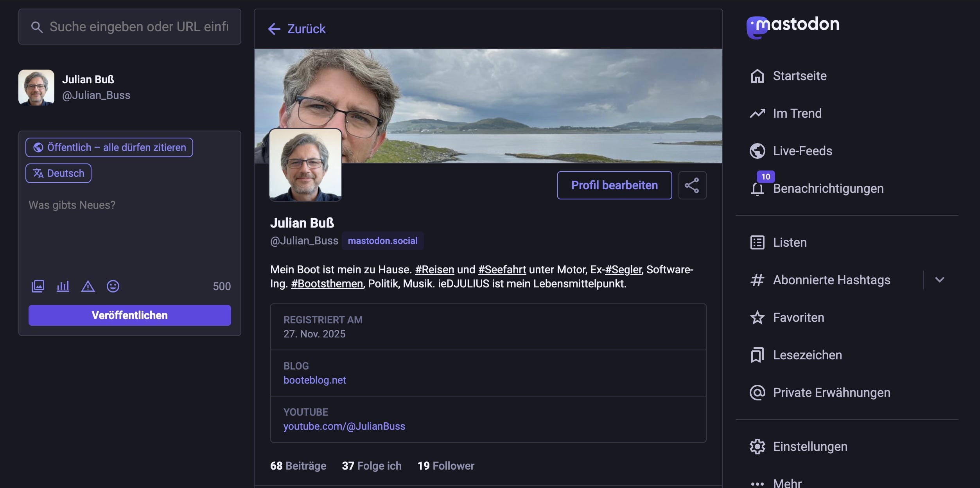Open the booteblog.net link
Image resolution: width=980 pixels, height=488 pixels.
(314, 380)
